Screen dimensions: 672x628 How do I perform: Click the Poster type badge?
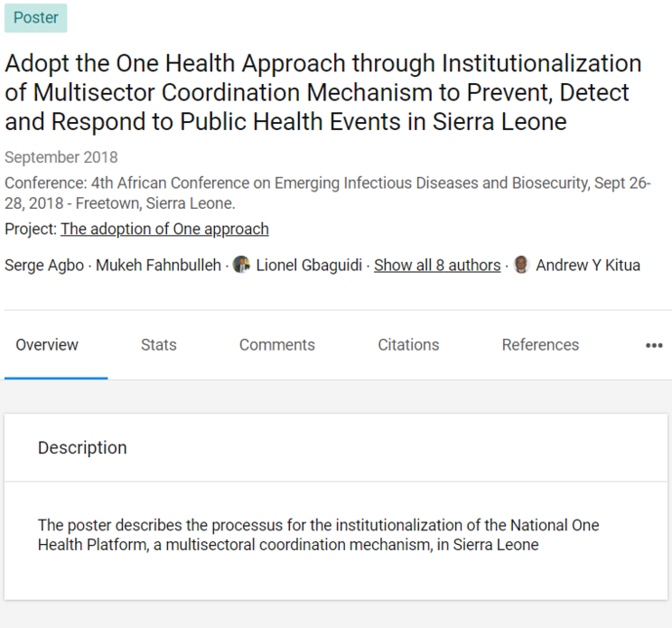click(35, 18)
